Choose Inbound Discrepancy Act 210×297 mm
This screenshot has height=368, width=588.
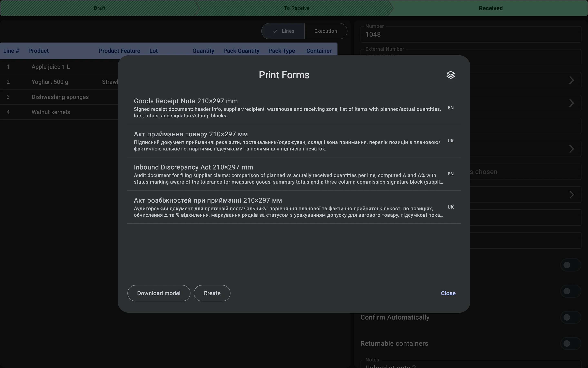click(294, 174)
